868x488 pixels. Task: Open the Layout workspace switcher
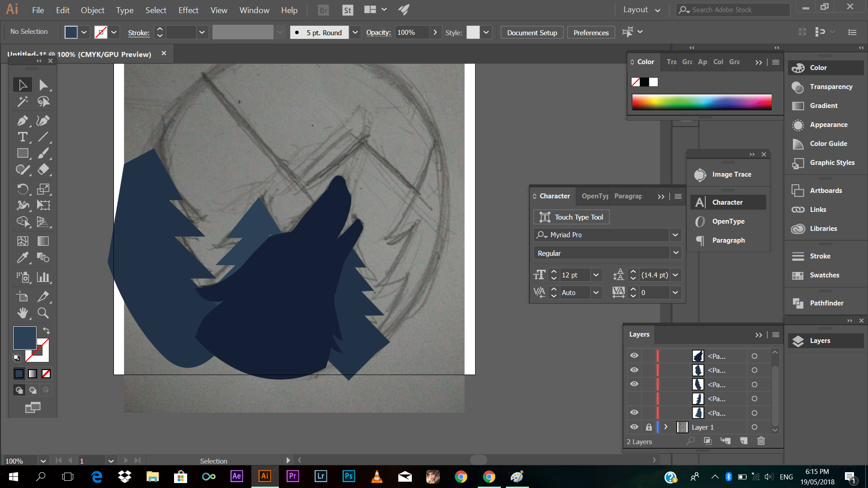tap(641, 9)
